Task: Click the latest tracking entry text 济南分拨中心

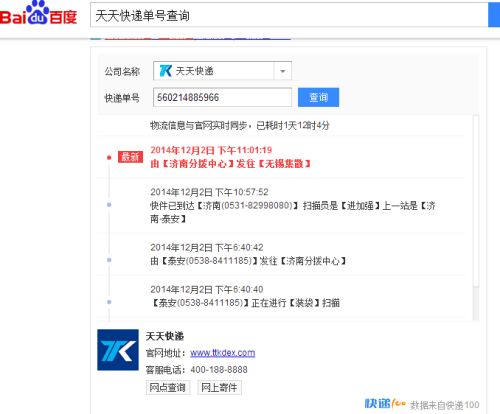Action: [198, 164]
